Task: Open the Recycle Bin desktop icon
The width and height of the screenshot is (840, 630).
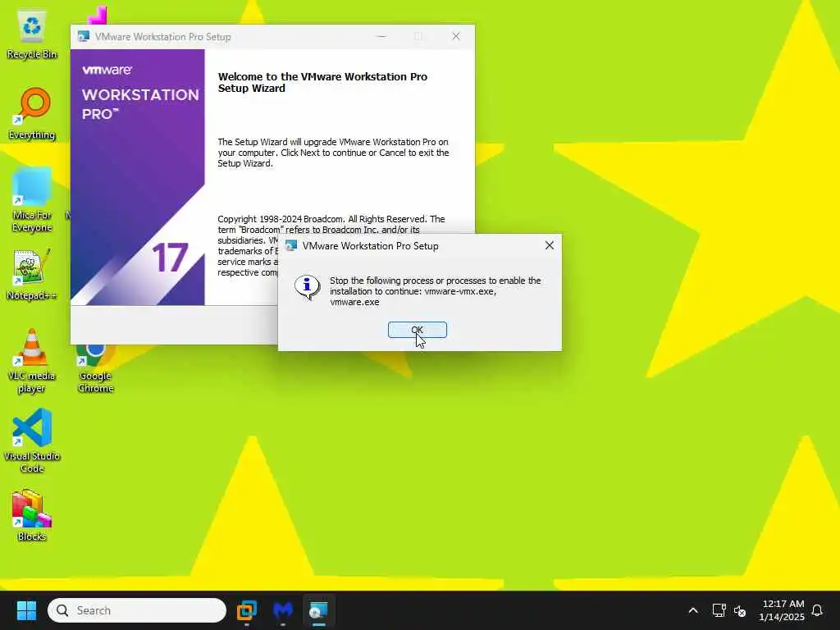Action: [32, 34]
